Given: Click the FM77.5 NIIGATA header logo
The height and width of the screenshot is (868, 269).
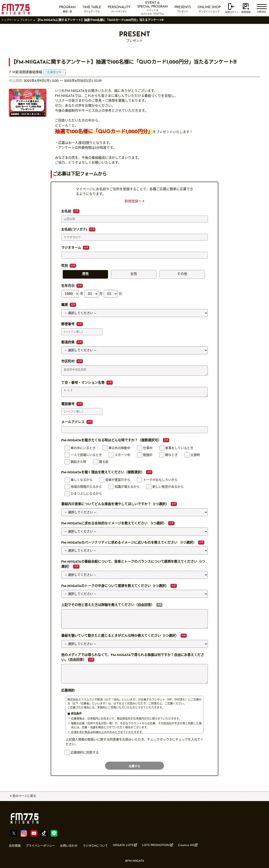Looking at the screenshot, I should point(16,9).
